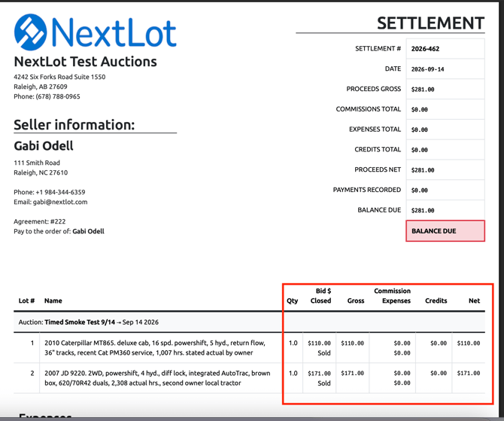The width and height of the screenshot is (504, 421).
Task: Click the SETTLEMENT # label
Action: point(378,49)
